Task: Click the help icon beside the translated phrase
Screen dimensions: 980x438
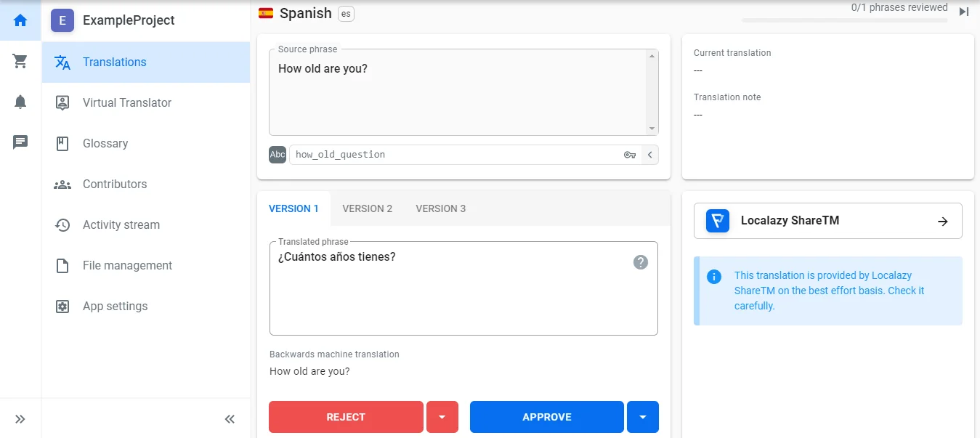Action: click(x=640, y=262)
